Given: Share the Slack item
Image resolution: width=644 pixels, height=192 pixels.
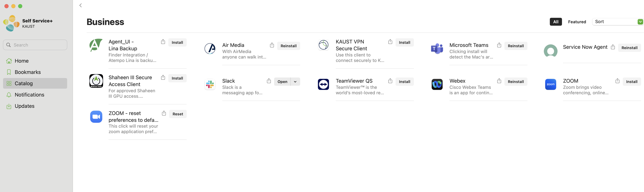Looking at the screenshot, I should [269, 81].
